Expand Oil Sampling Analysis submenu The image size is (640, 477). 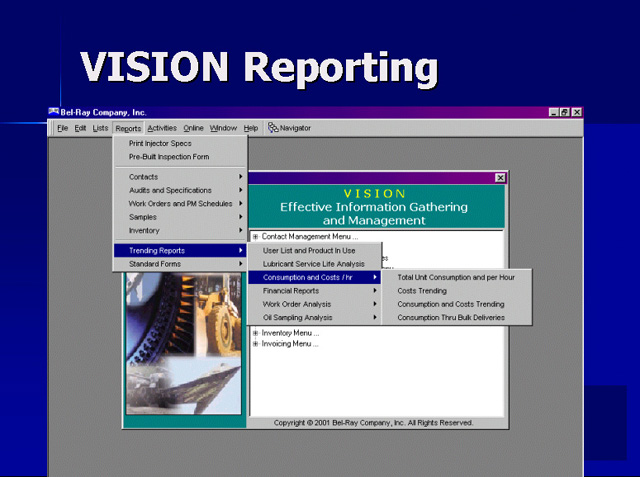(x=315, y=317)
